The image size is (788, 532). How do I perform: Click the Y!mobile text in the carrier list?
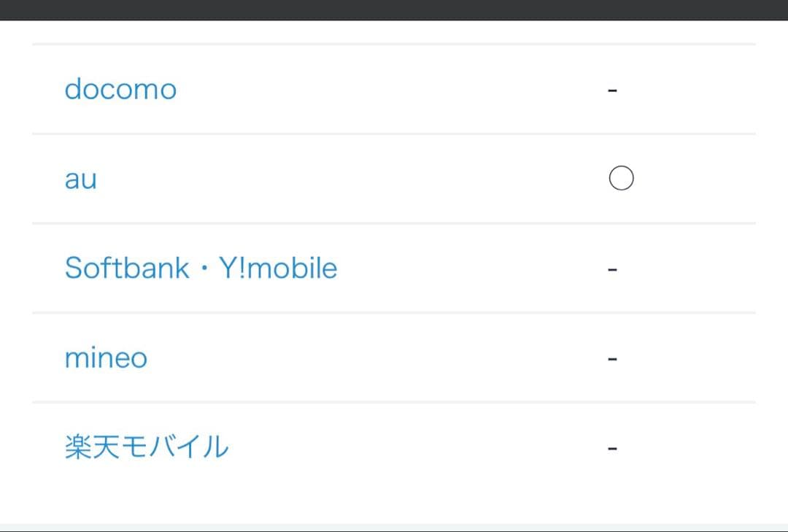point(278,269)
